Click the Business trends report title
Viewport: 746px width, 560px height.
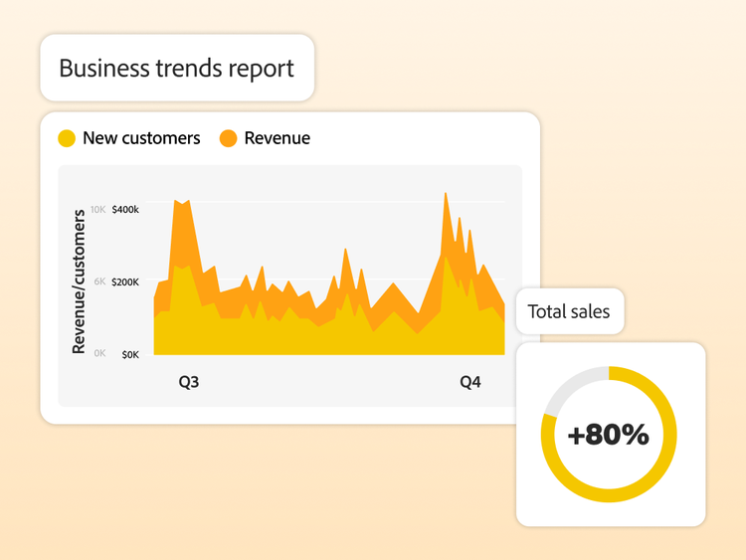click(176, 69)
